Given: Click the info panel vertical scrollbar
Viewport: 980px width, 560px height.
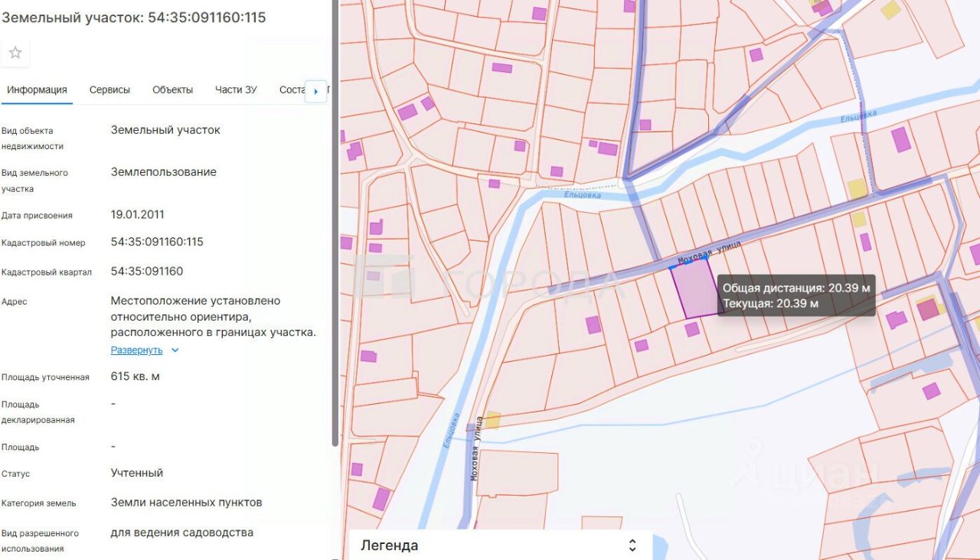Looking at the screenshot, I should click(x=334, y=222).
